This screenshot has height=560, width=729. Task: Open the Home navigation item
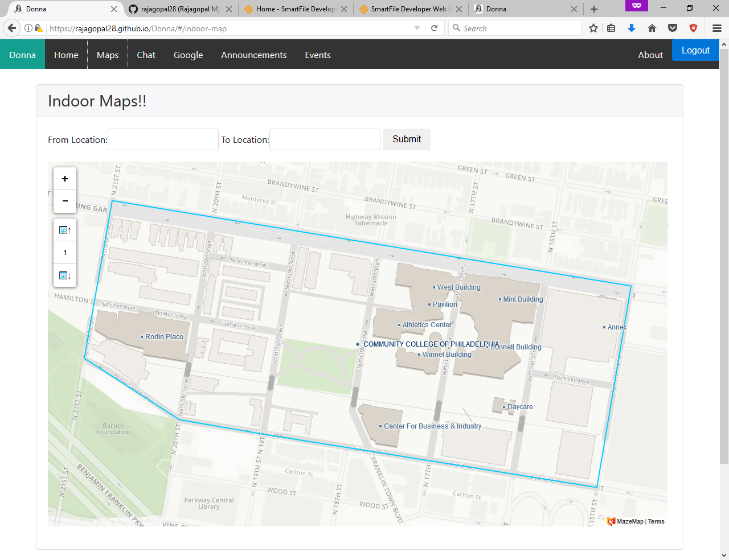(x=66, y=55)
